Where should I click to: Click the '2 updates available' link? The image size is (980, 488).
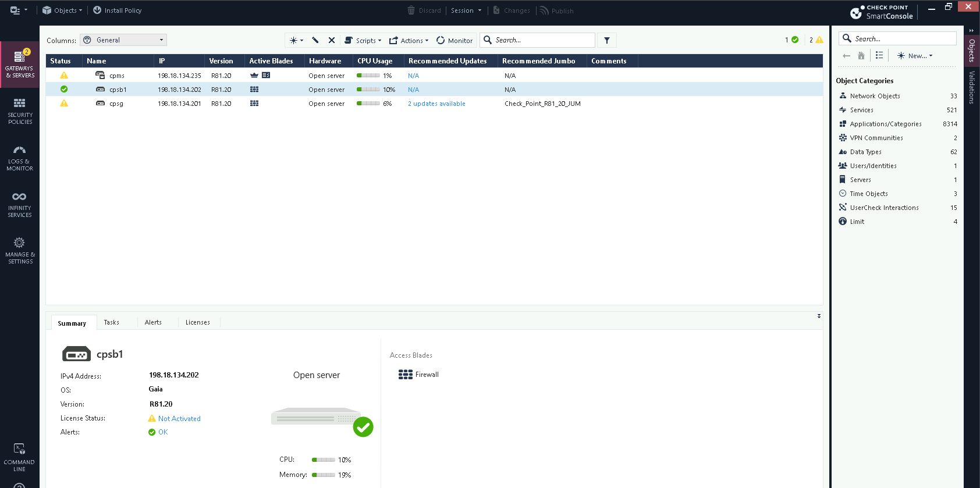coord(436,104)
